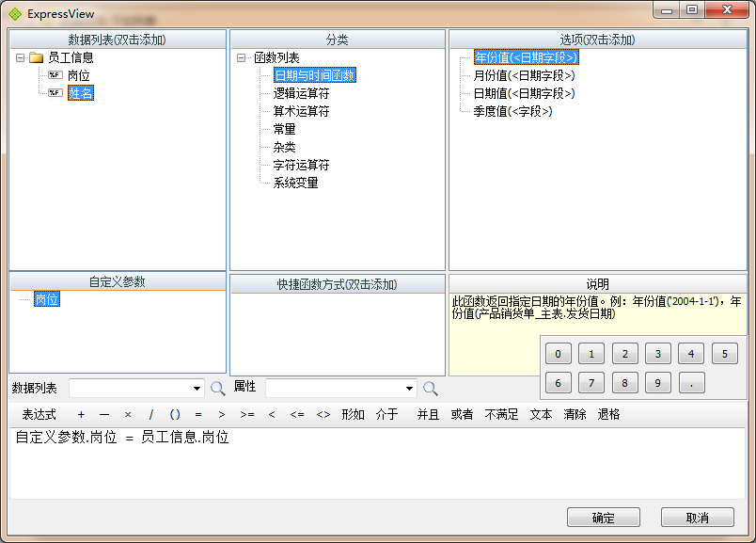Open the 数据列表 dropdown
756x543 pixels.
197,388
